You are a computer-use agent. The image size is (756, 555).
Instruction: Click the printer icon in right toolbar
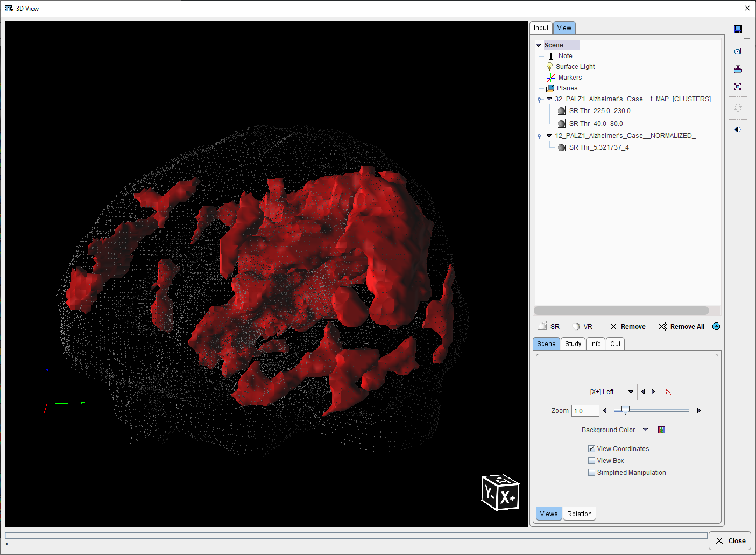738,69
